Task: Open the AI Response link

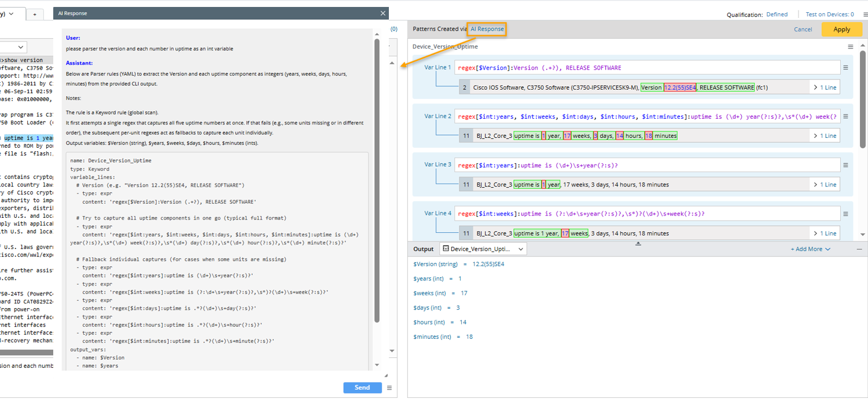Action: 487,29
